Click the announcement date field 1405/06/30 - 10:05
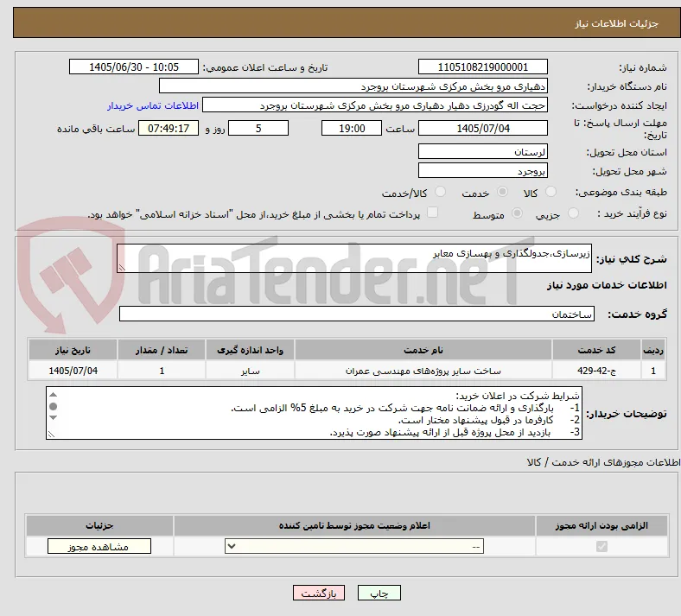681x616 pixels. (x=134, y=67)
